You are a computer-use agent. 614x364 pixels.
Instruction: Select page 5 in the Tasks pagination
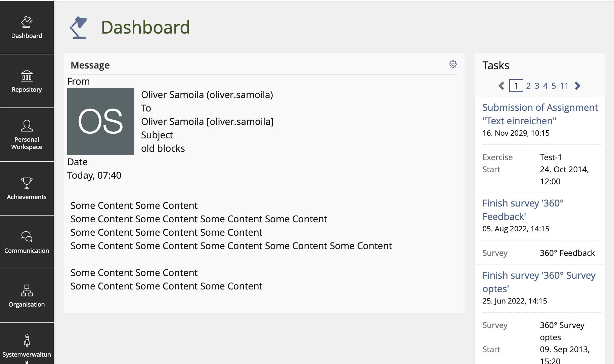[554, 86]
